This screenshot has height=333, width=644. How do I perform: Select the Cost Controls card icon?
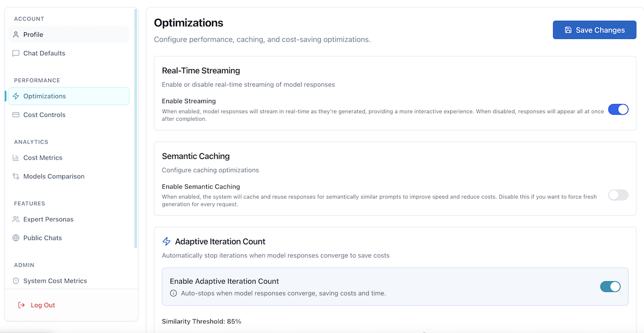[x=14, y=114]
